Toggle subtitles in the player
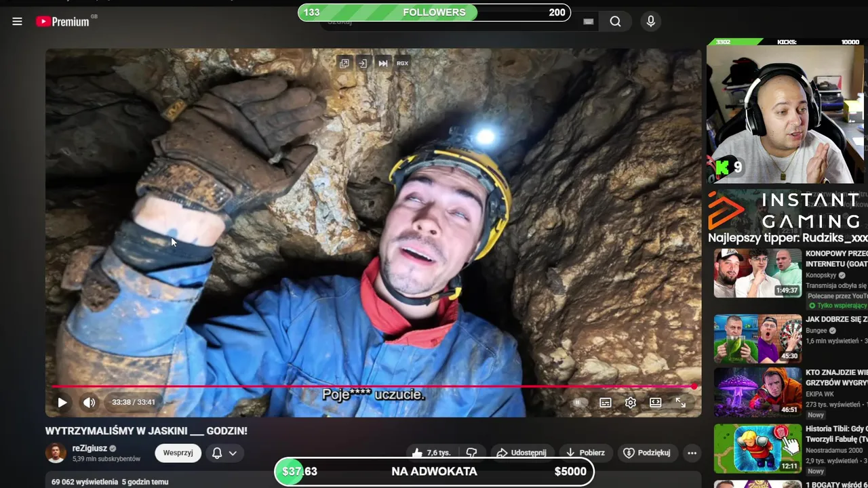 pos(606,403)
